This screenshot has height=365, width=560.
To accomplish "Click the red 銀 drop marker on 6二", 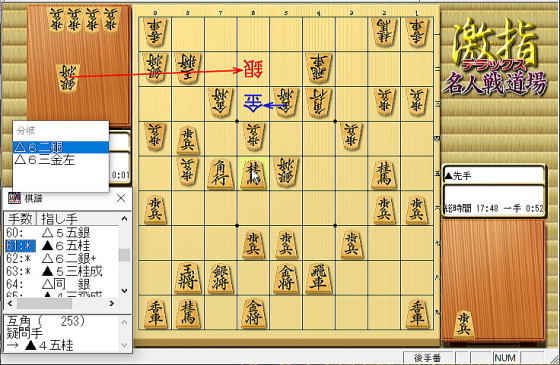I will tap(253, 69).
